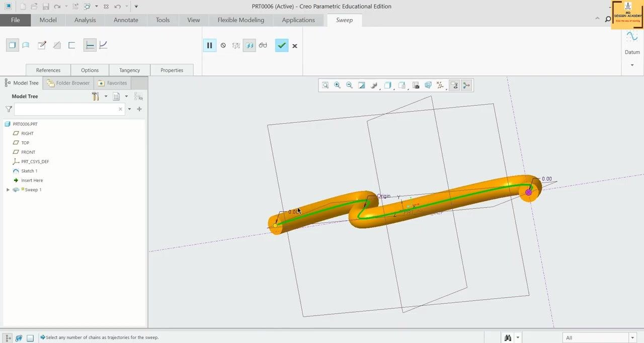Switch to the View ribbon tab
This screenshot has width=644, height=343.
click(x=194, y=20)
